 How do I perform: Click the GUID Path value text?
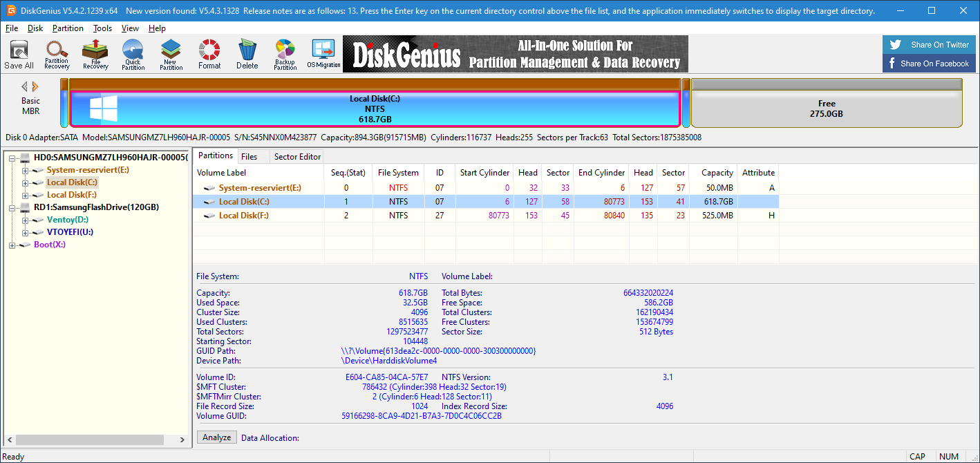coord(439,351)
